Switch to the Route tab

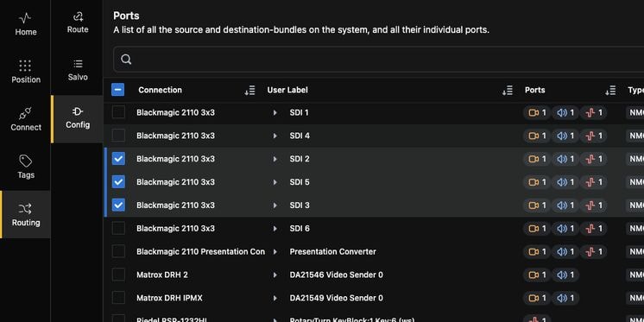[x=77, y=22]
